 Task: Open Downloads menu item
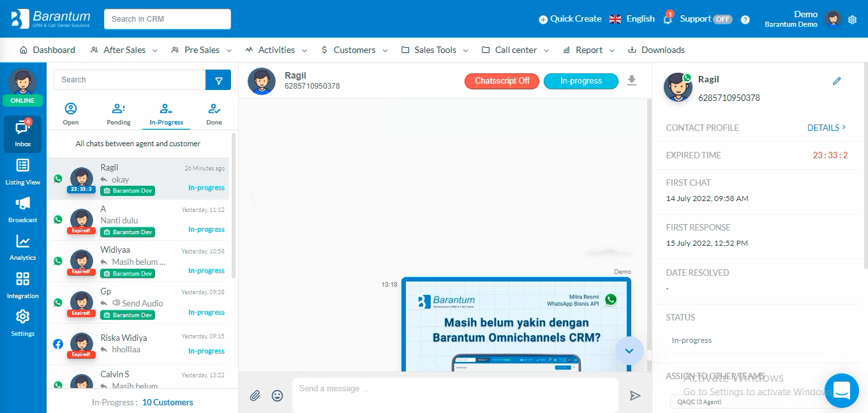pos(656,50)
